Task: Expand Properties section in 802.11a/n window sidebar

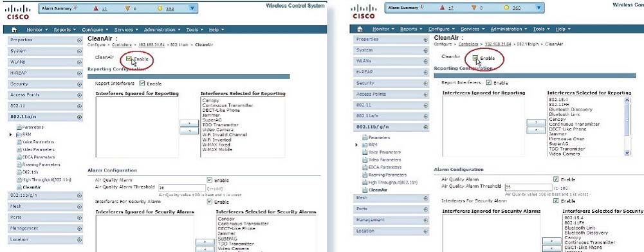Action: tap(79, 40)
